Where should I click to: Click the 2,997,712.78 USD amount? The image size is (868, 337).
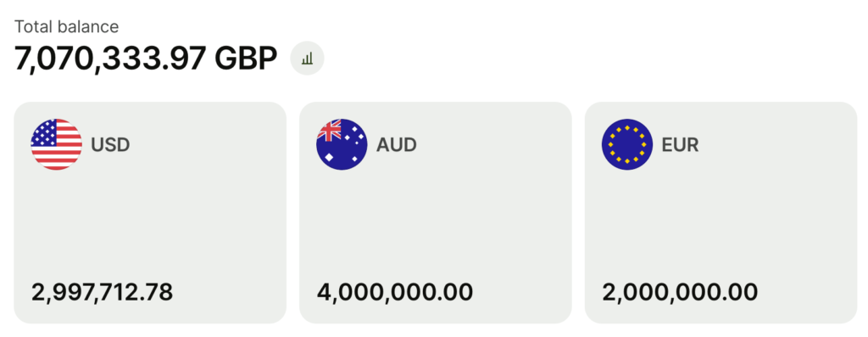[102, 292]
